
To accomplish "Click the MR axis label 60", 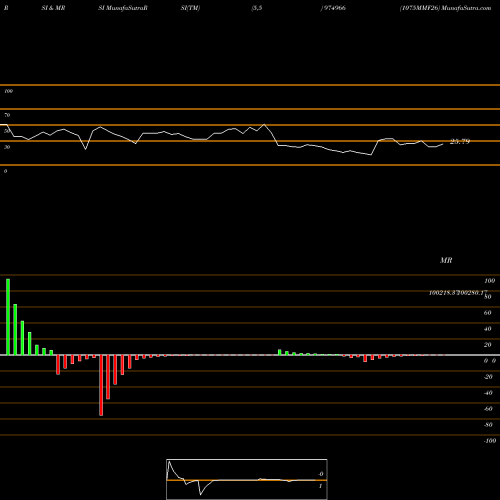I will [x=487, y=313].
